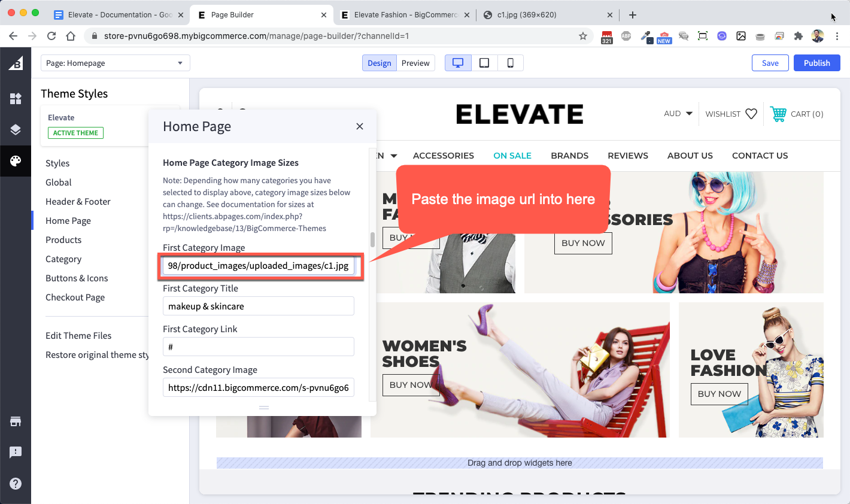Viewport: 850px width, 504px height.
Task: Click the AdBlock Plus extension icon
Action: pos(626,36)
